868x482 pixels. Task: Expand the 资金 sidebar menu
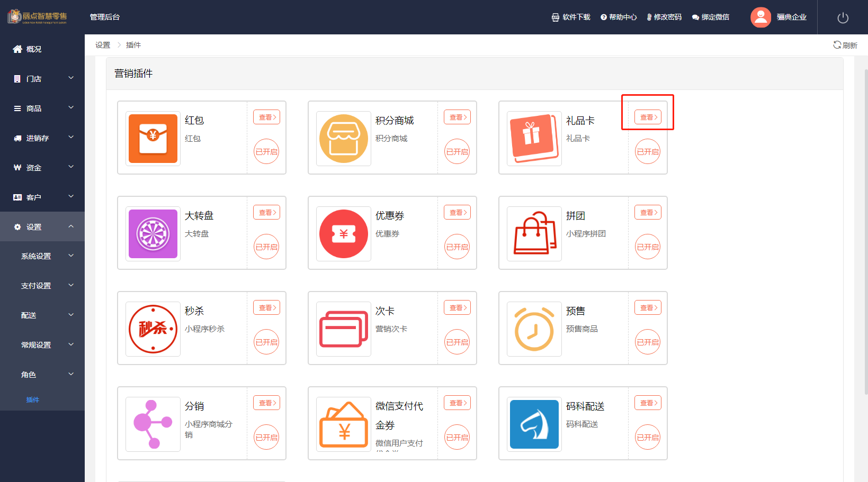pos(42,168)
